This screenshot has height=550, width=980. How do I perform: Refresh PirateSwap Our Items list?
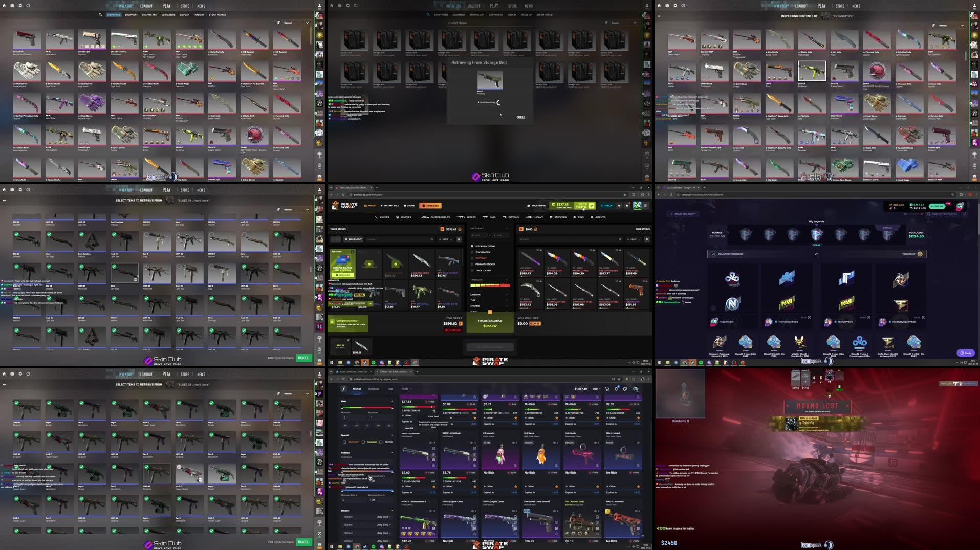646,239
